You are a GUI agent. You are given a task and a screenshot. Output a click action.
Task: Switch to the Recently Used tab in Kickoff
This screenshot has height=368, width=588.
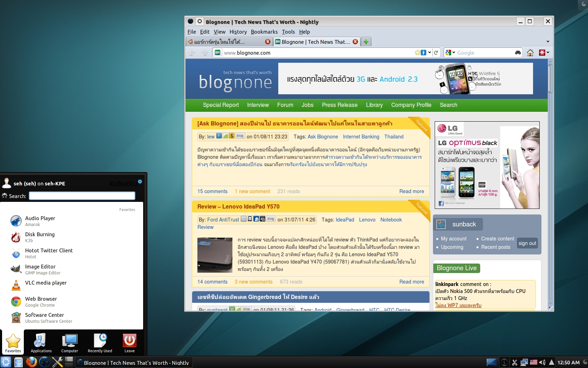click(x=100, y=343)
